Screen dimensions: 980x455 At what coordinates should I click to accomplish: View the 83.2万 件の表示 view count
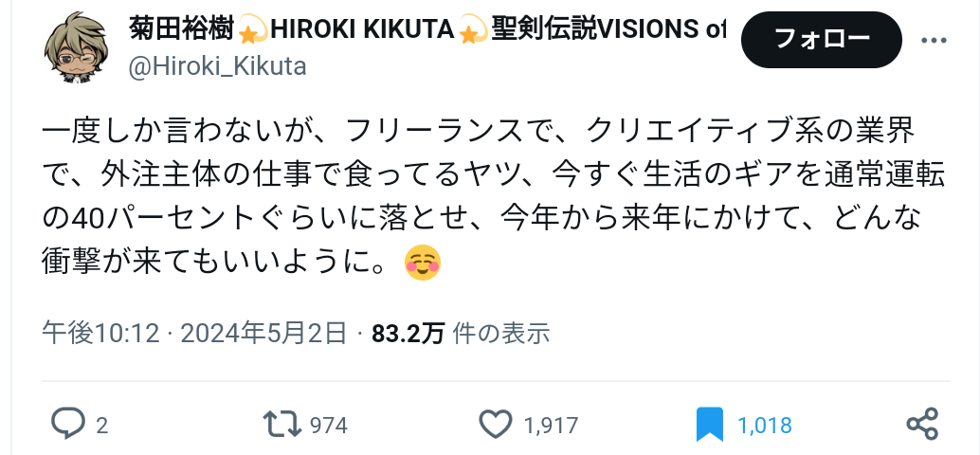[x=461, y=333]
